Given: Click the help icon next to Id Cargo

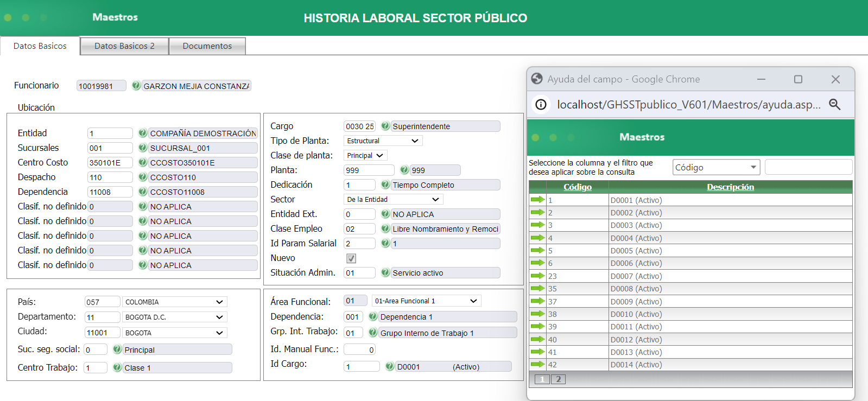Looking at the screenshot, I should (x=390, y=366).
